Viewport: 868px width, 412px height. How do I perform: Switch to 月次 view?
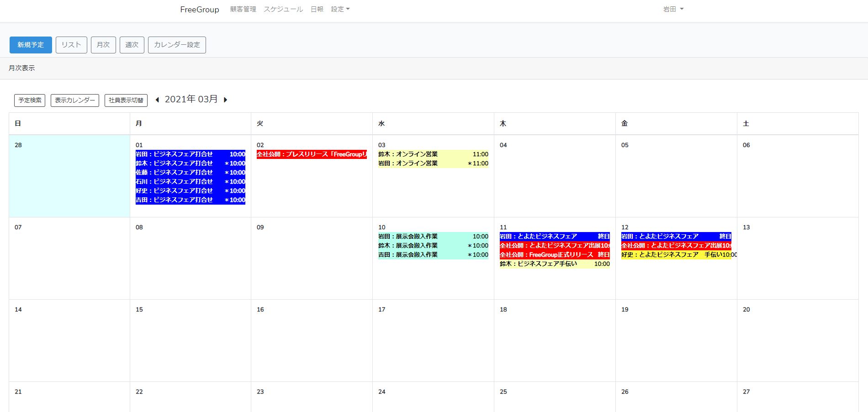tap(103, 45)
